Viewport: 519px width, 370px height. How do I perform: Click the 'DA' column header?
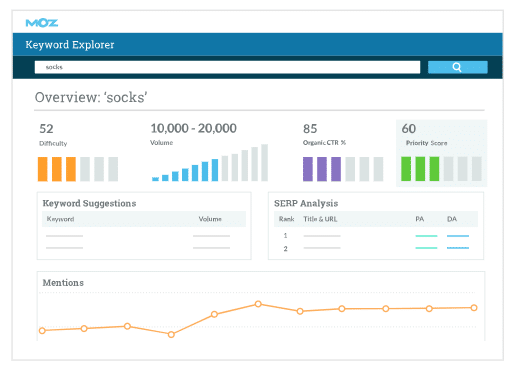[x=452, y=219]
